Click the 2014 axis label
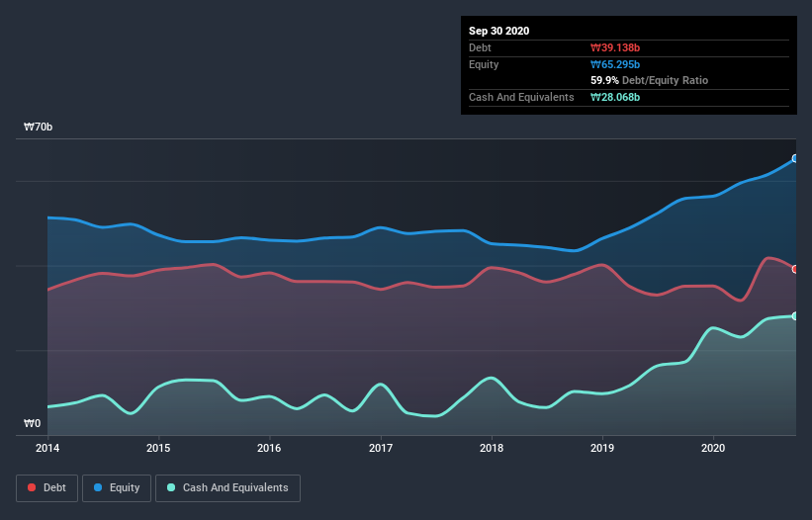Image resolution: width=812 pixels, height=520 pixels. (x=47, y=448)
